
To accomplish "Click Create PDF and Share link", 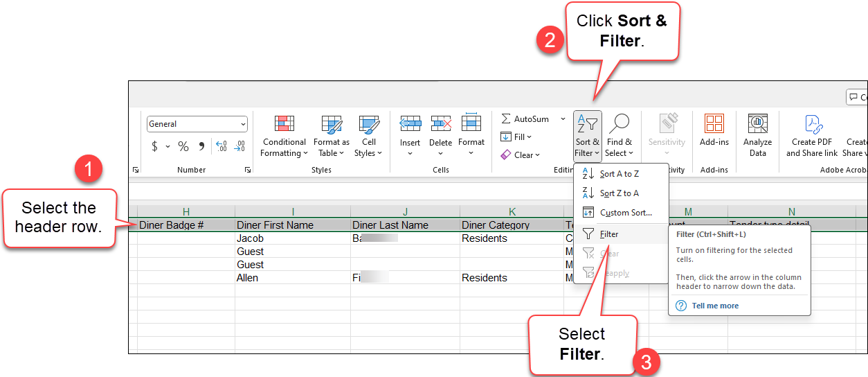I will pyautogui.click(x=812, y=136).
